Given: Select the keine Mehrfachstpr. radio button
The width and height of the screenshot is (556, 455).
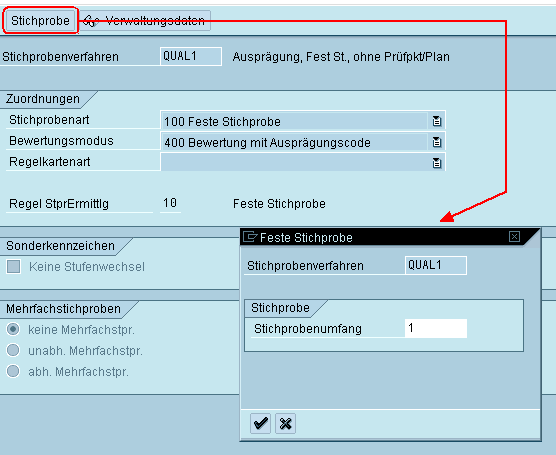Looking at the screenshot, I should click(x=13, y=329).
